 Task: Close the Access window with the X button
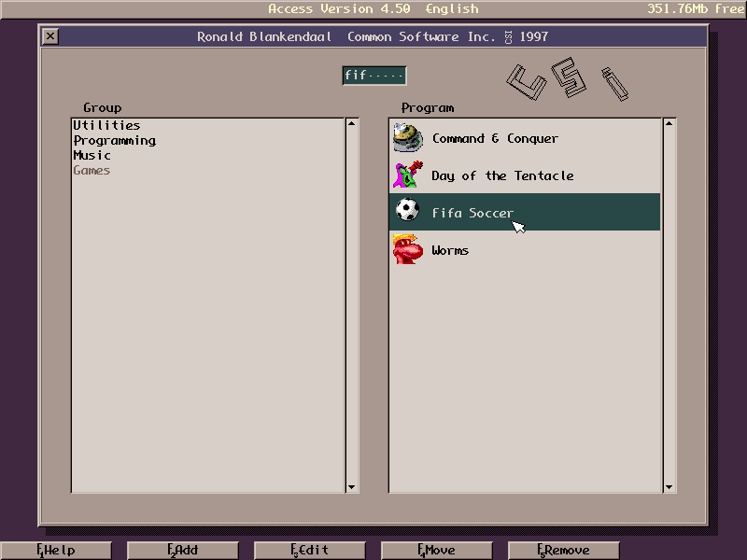click(50, 36)
